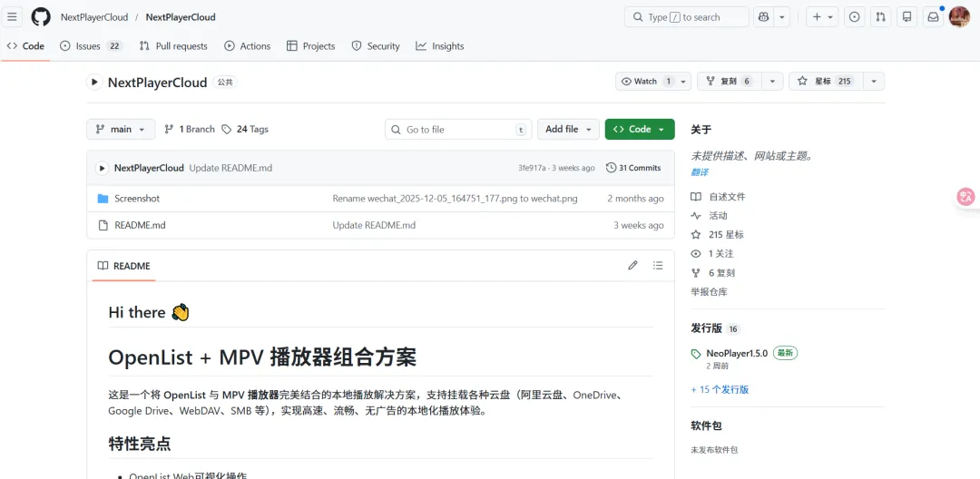Open the 活动 activity link
The image size is (980, 479).
(x=710, y=215)
